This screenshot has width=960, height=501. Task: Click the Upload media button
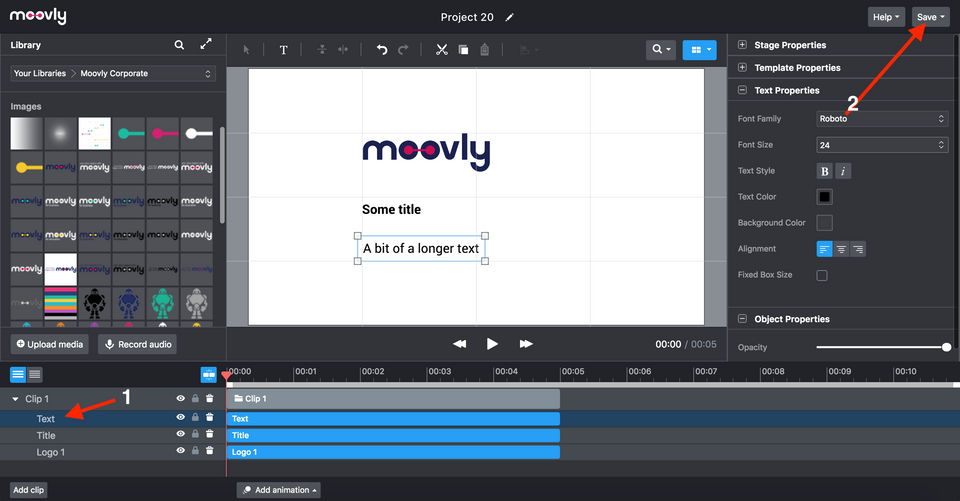click(x=50, y=344)
